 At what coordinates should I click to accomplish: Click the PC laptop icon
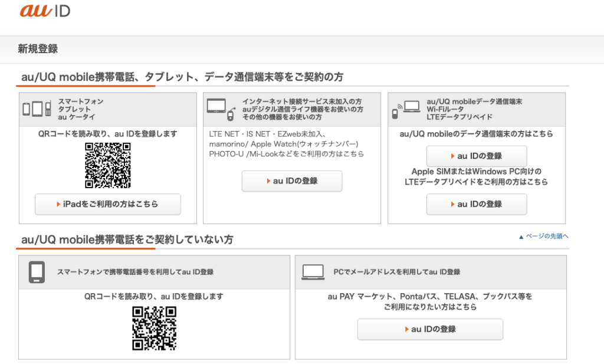313,272
